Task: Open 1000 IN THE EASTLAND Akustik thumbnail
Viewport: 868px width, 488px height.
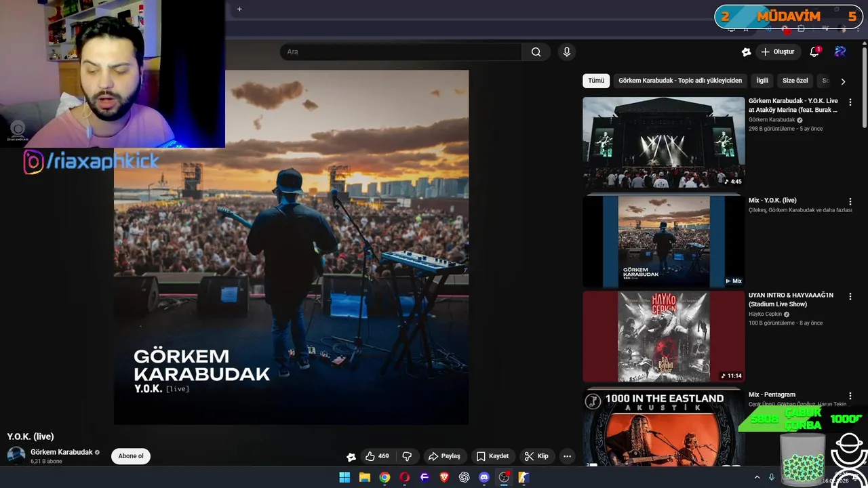Action: tap(664, 428)
